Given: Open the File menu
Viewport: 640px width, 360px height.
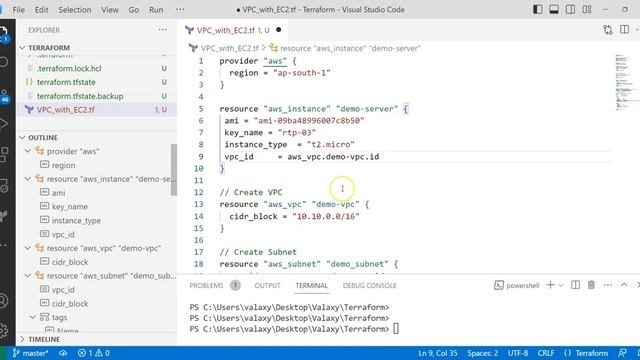Looking at the screenshot, I should click(x=18, y=9).
